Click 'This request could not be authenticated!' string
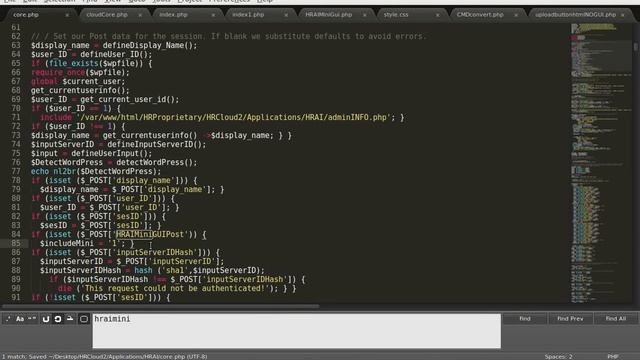Viewport: 640px width, 360px height. (x=175, y=289)
